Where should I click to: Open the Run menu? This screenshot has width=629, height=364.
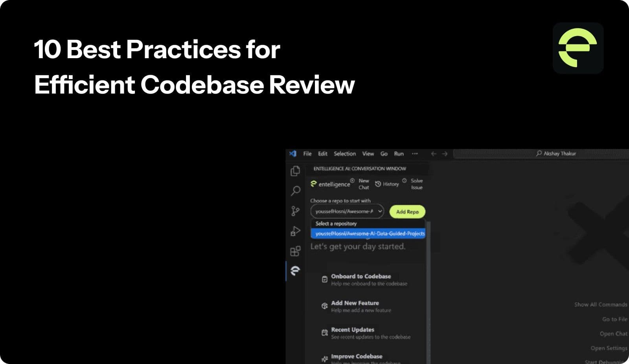[399, 154]
